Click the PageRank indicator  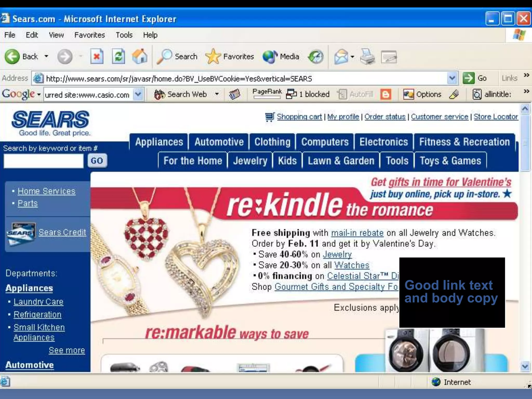267,94
